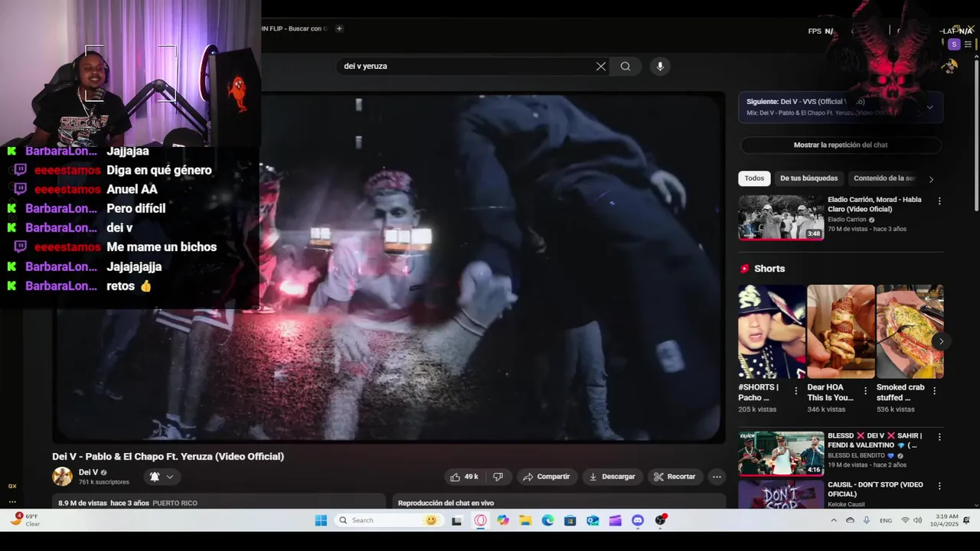980x551 pixels.
Task: Click the YouTube search input field
Action: pyautogui.click(x=467, y=67)
